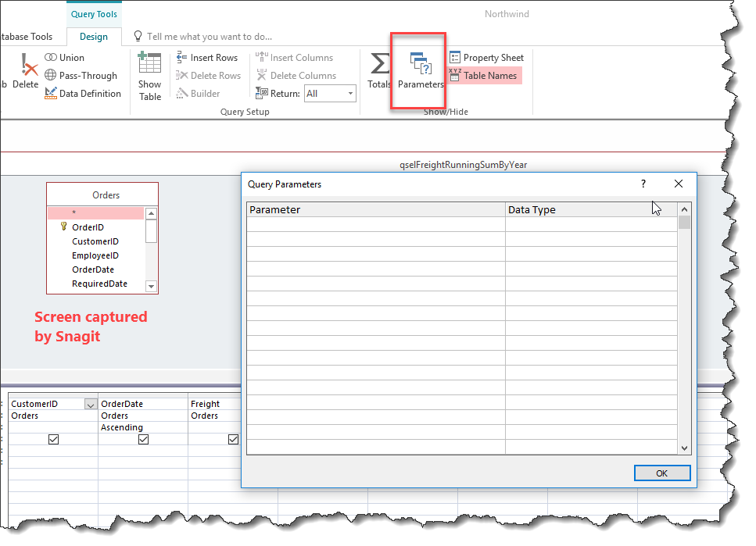
Task: Click the Data Type column header
Action: pos(591,209)
